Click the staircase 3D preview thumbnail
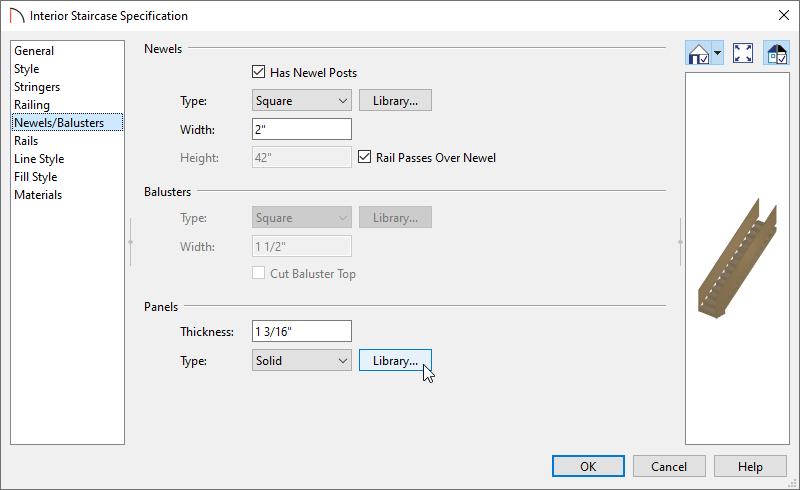Viewport: 800px width, 490px height. click(738, 258)
